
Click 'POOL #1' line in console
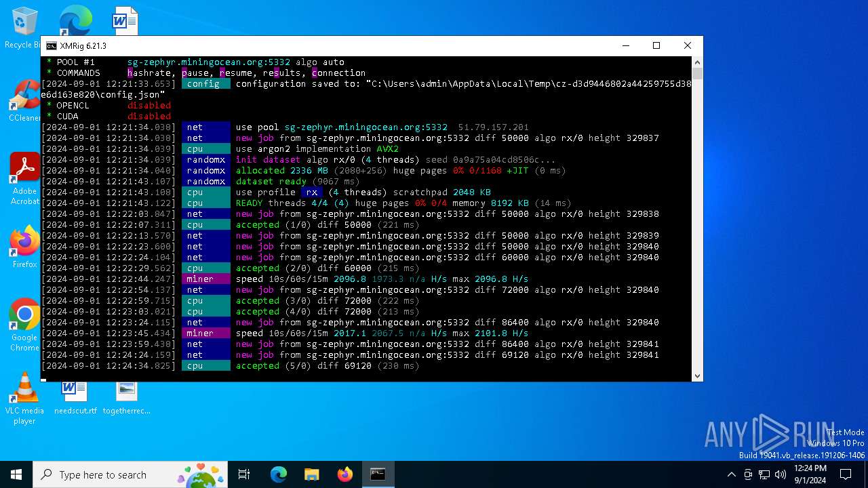pos(195,62)
